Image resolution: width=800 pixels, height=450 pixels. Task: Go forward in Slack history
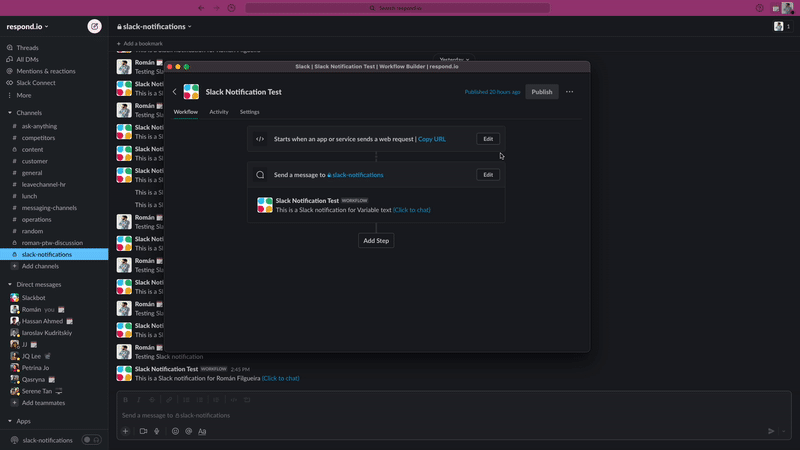(216, 8)
